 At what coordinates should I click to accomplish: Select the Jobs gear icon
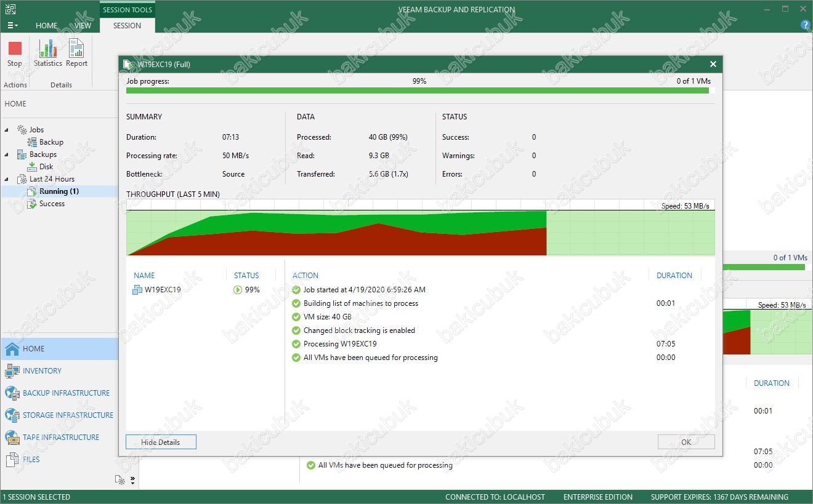(x=22, y=130)
